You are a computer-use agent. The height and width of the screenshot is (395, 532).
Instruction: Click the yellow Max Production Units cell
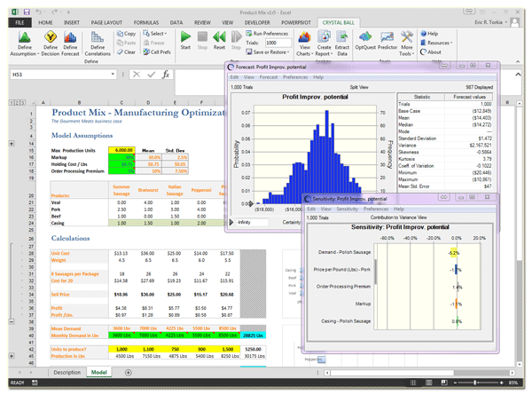(x=121, y=150)
